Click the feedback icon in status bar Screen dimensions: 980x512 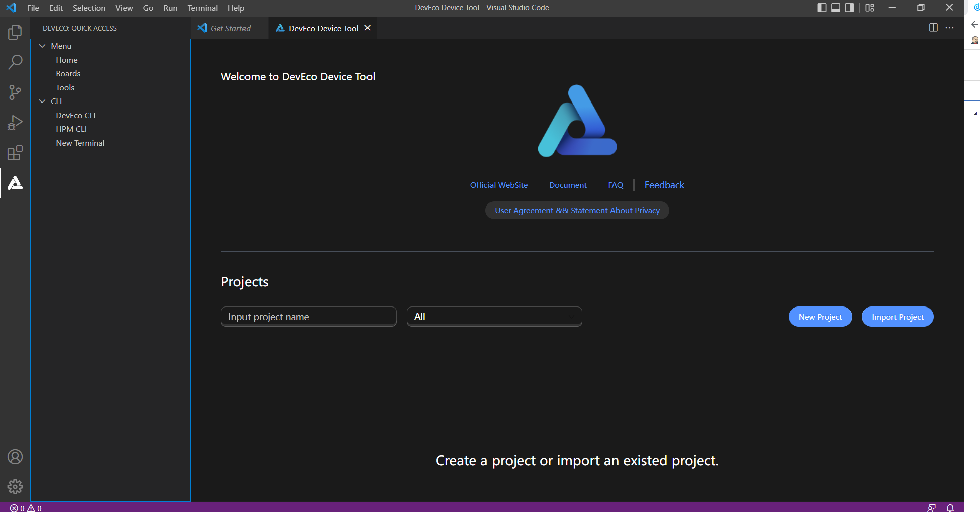click(931, 508)
